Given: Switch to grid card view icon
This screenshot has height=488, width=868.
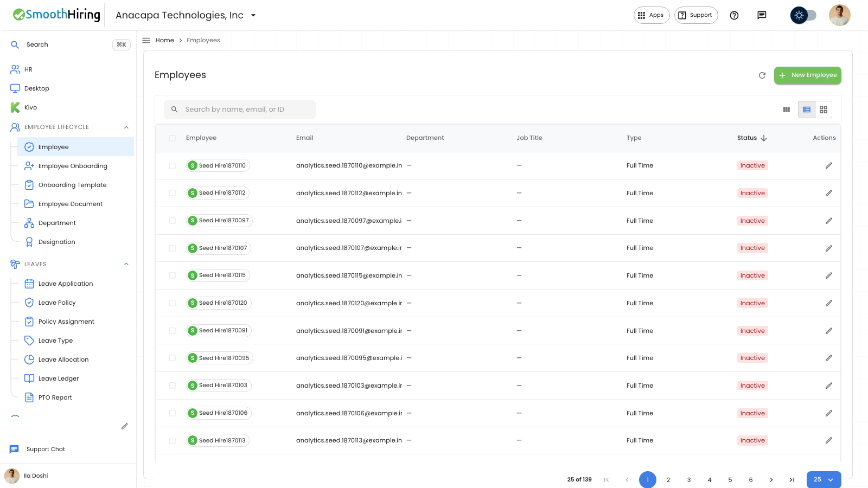Looking at the screenshot, I should [824, 110].
